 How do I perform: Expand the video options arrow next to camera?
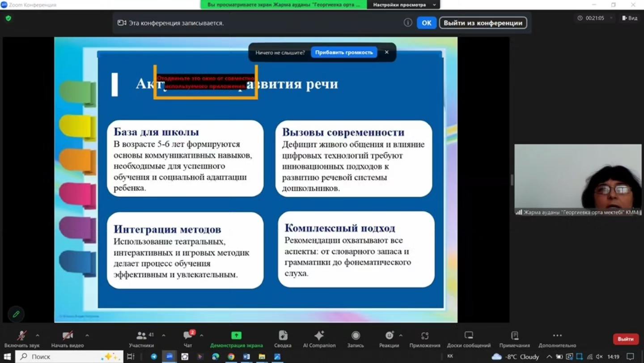point(87,335)
